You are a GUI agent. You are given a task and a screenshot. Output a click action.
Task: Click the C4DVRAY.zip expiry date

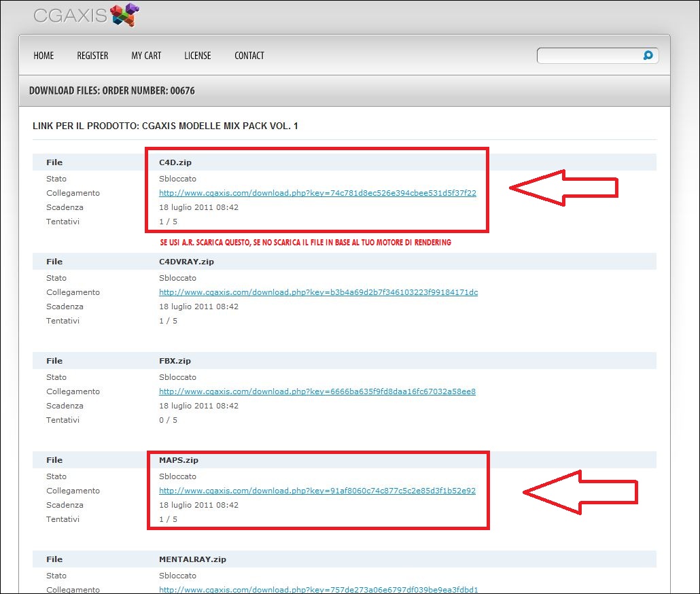pos(198,306)
